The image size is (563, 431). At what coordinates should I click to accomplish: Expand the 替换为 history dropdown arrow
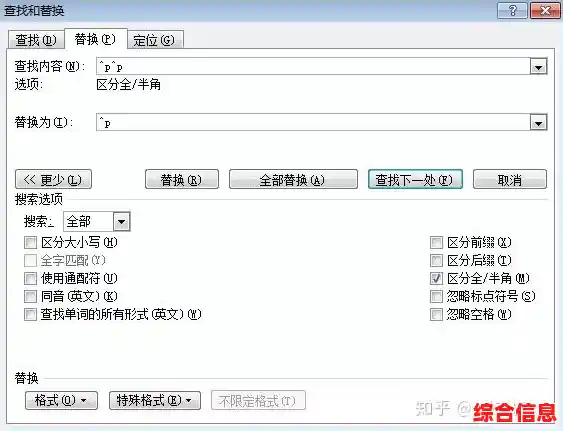point(539,123)
